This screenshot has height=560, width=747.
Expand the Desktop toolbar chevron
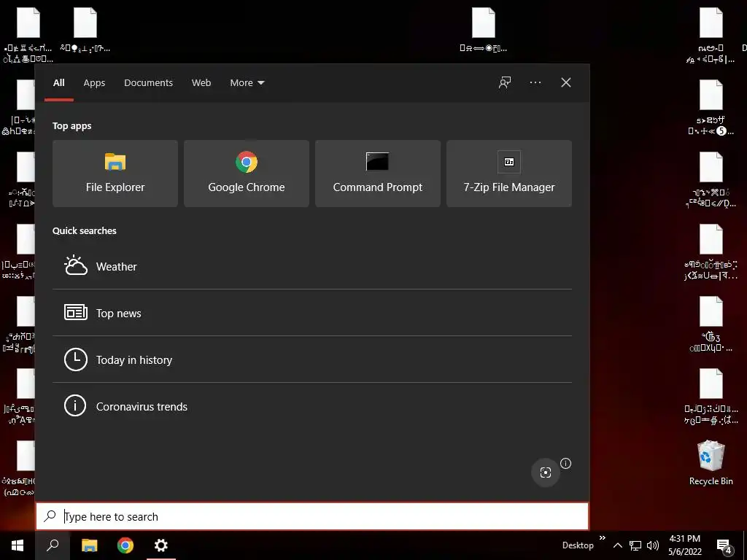(603, 537)
